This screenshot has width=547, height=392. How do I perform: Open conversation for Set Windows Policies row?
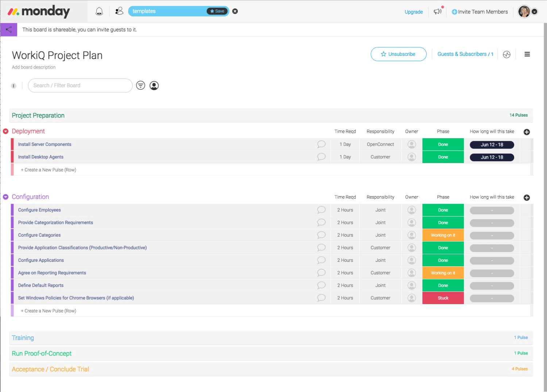coord(321,298)
